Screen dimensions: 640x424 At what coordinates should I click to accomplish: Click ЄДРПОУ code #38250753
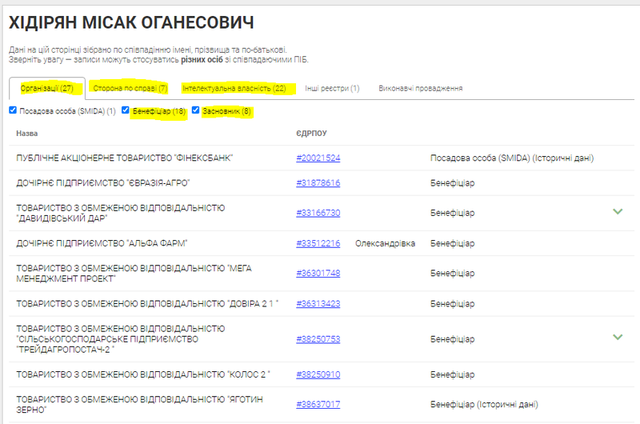318,339
